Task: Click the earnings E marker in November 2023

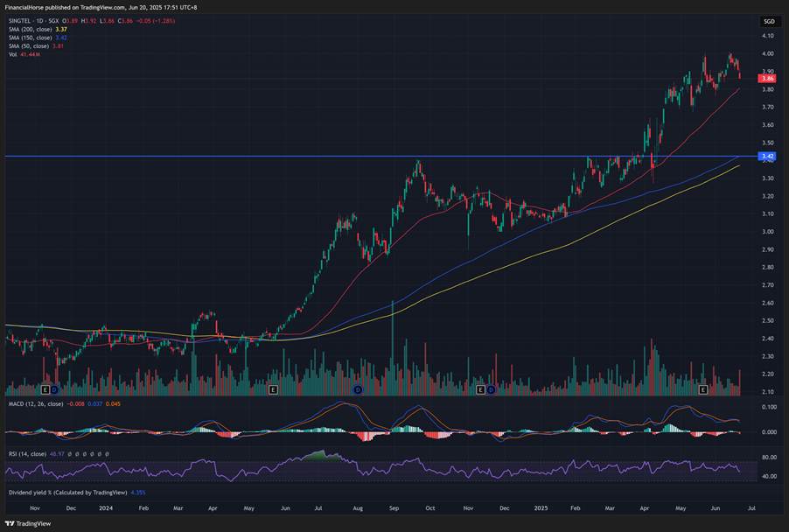Action: [x=45, y=389]
